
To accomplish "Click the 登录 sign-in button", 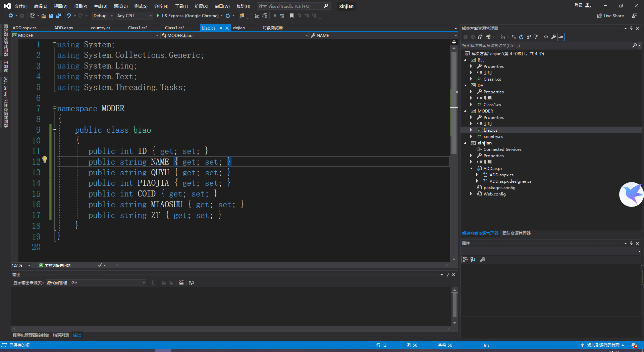I will pyautogui.click(x=582, y=5).
